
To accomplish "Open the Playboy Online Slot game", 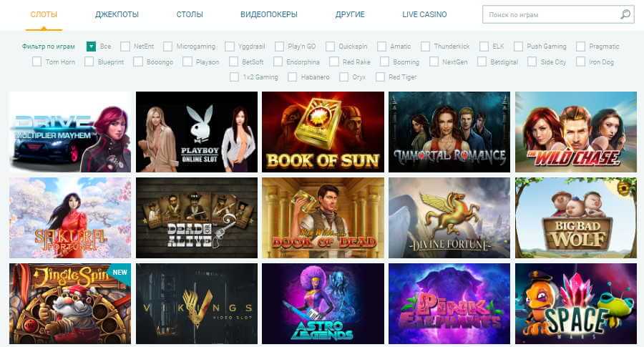I will 197,132.
